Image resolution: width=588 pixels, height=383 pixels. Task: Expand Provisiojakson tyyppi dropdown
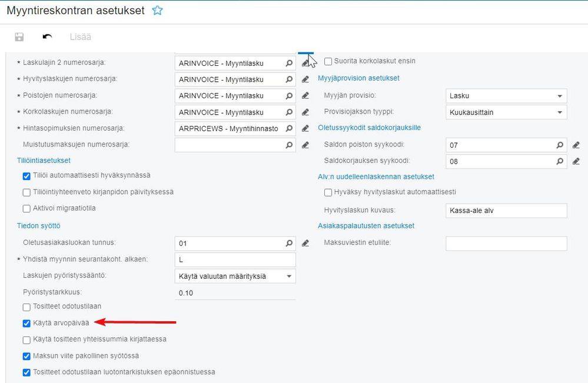pyautogui.click(x=559, y=112)
